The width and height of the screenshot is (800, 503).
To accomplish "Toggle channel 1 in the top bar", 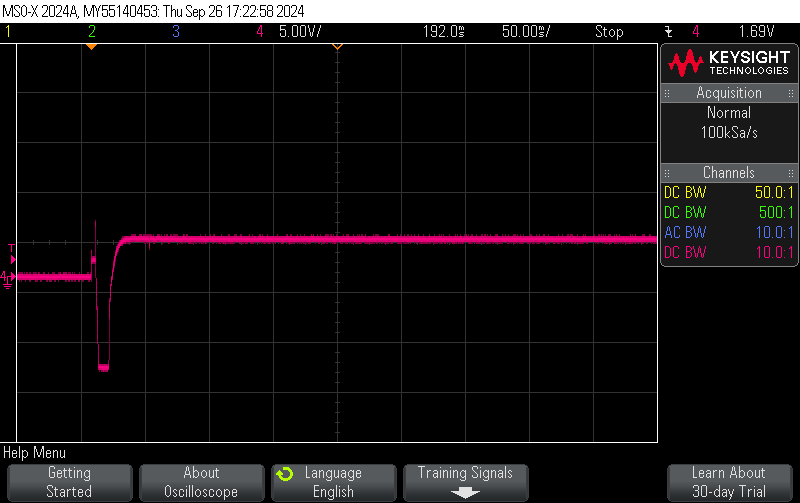I will point(8,32).
